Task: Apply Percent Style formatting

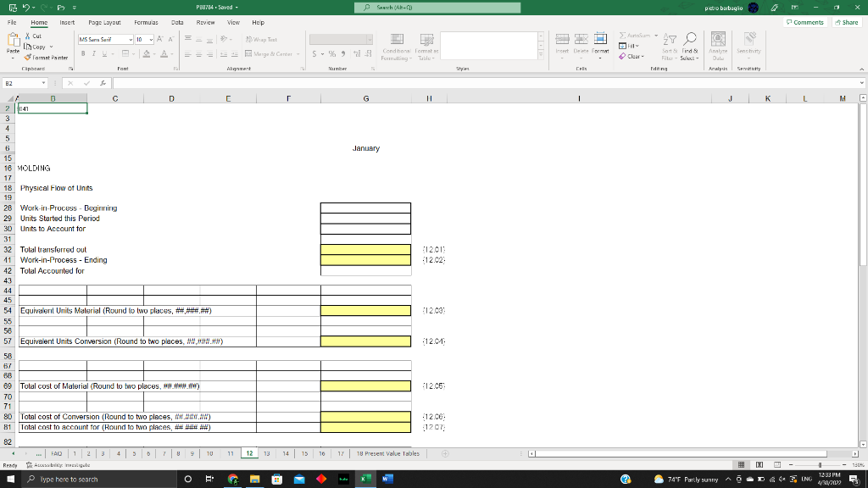Action: (x=331, y=53)
